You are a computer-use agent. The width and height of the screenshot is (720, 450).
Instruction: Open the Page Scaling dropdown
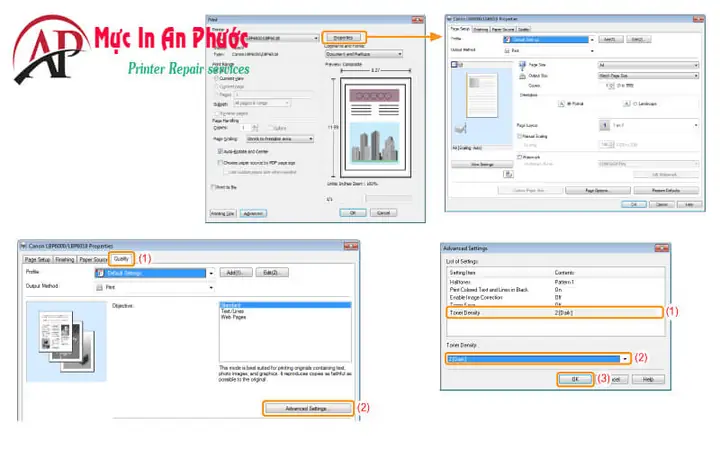point(280,139)
